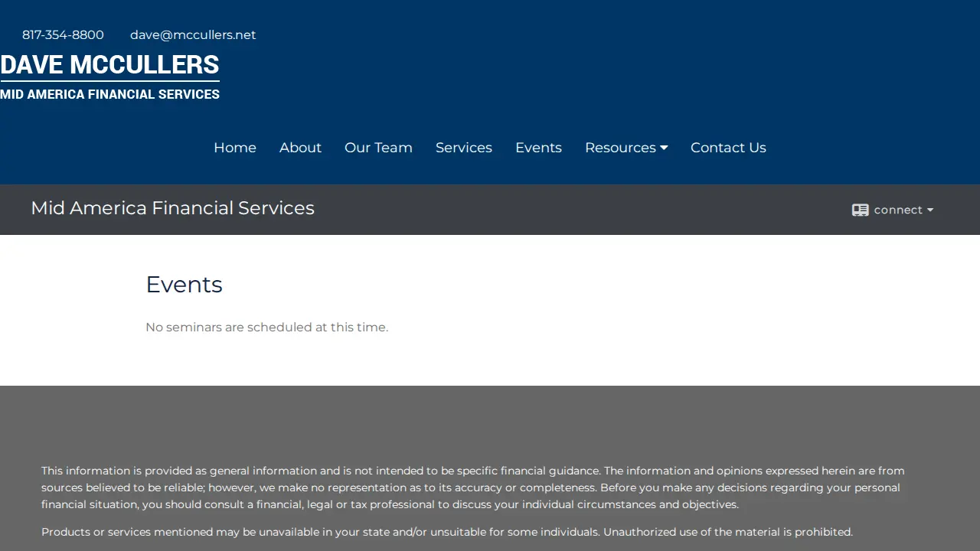Open the connect dropdown caret

930,210
